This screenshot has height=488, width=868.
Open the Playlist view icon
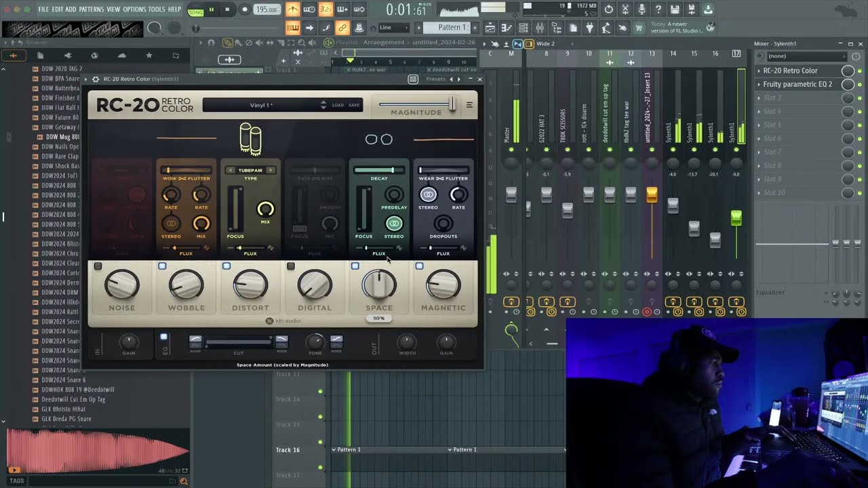pyautogui.click(x=490, y=28)
